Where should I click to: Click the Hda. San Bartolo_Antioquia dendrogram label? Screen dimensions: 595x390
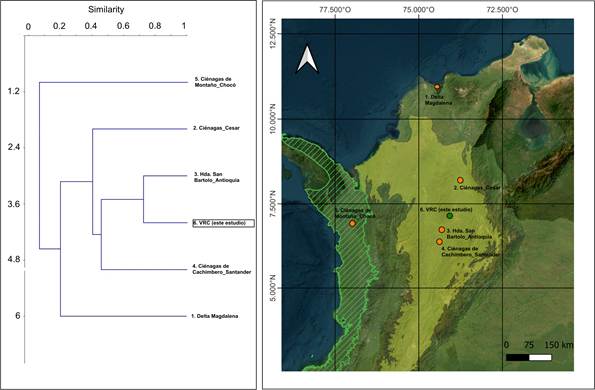point(217,178)
